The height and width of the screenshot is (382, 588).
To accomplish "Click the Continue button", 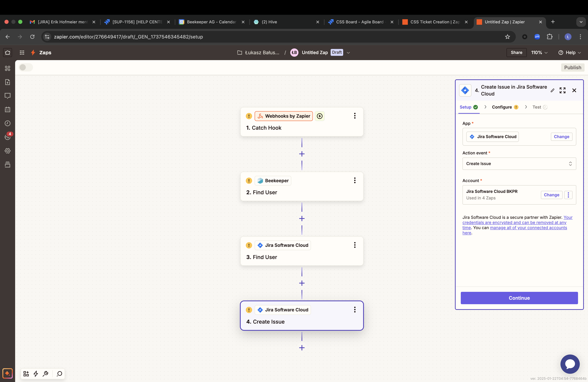I will tap(519, 298).
